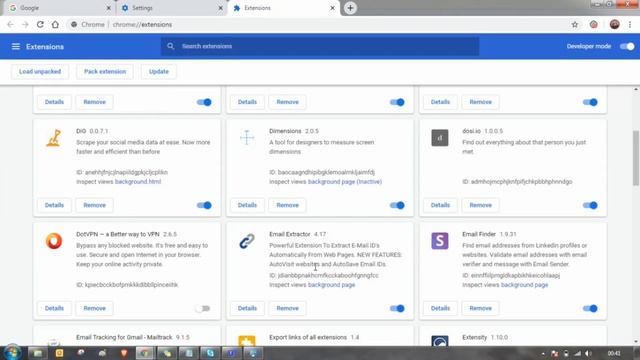
Task: Click the Email Tracking for Gmail - Mailtrack title
Action: pos(124,338)
